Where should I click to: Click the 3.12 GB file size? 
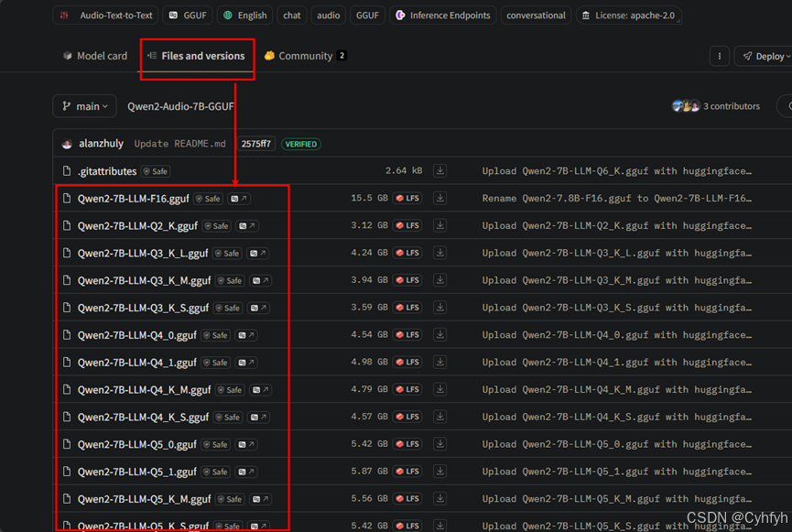[x=369, y=225]
